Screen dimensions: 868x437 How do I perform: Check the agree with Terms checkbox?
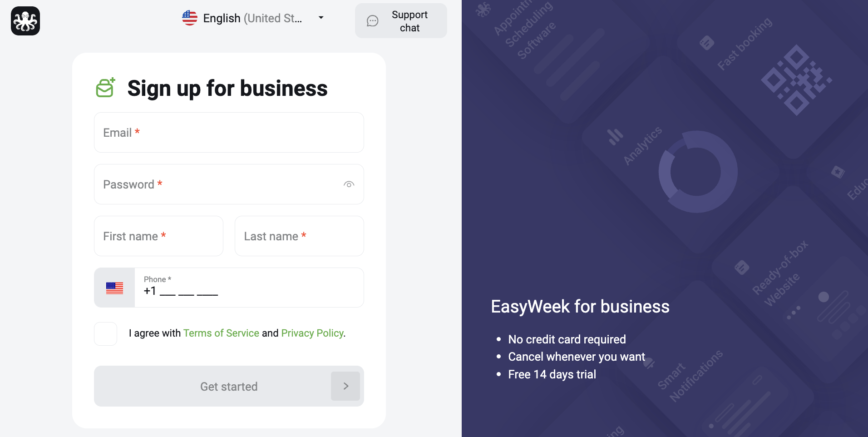click(x=106, y=334)
